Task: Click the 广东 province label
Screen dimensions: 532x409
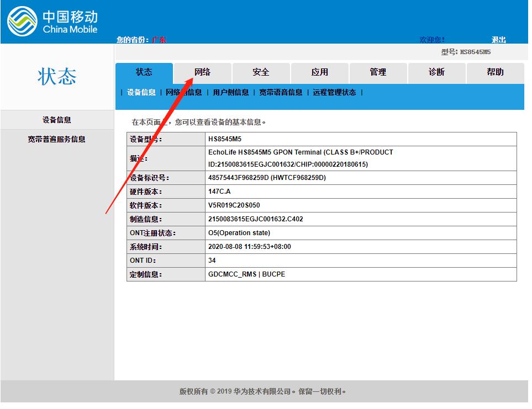Action: click(x=159, y=40)
